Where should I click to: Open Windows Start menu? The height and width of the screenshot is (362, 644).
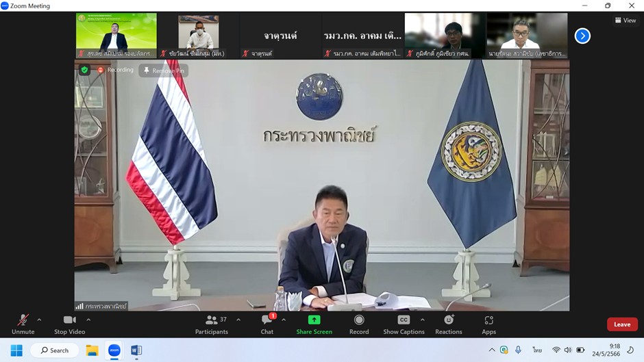[16, 350]
